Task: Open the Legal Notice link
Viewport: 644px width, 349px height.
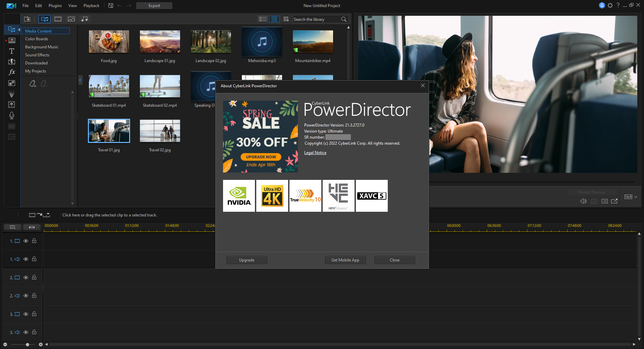Action: 315,153
